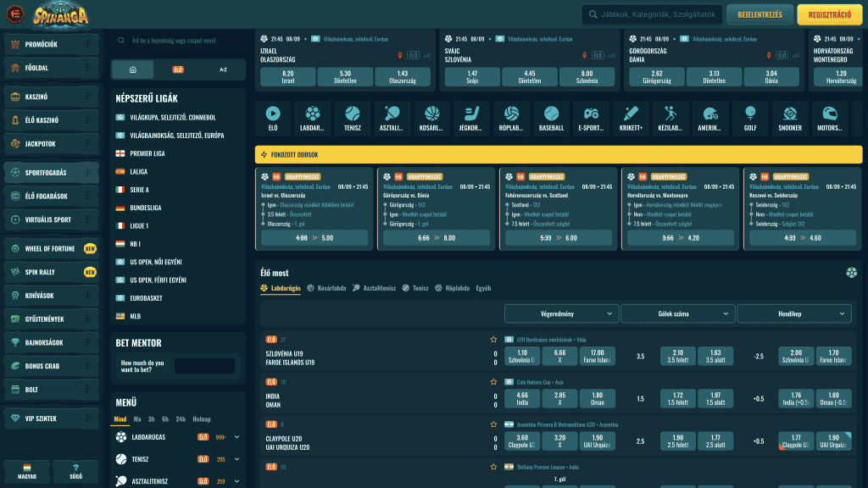Select the 24h time filter tab
Viewport: 868px width, 488px height.
181,419
